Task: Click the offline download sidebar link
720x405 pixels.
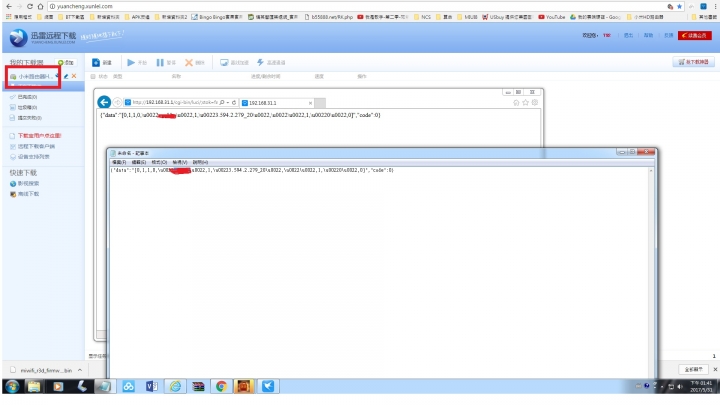Action: 24,194
